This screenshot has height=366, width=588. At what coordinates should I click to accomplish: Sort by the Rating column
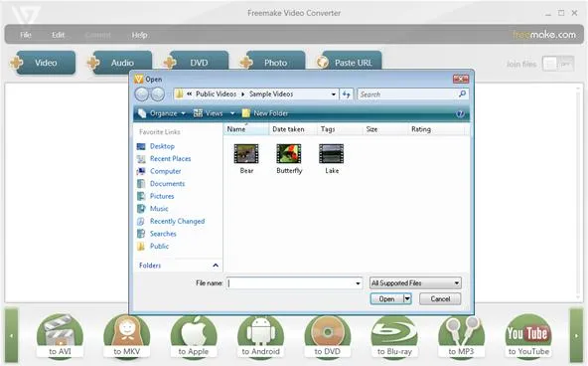436,129
